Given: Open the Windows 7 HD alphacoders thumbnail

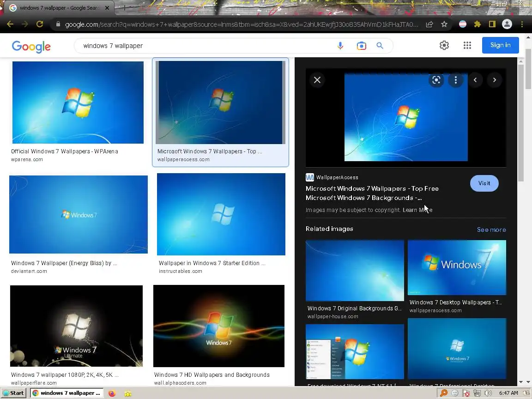Looking at the screenshot, I should click(219, 326).
